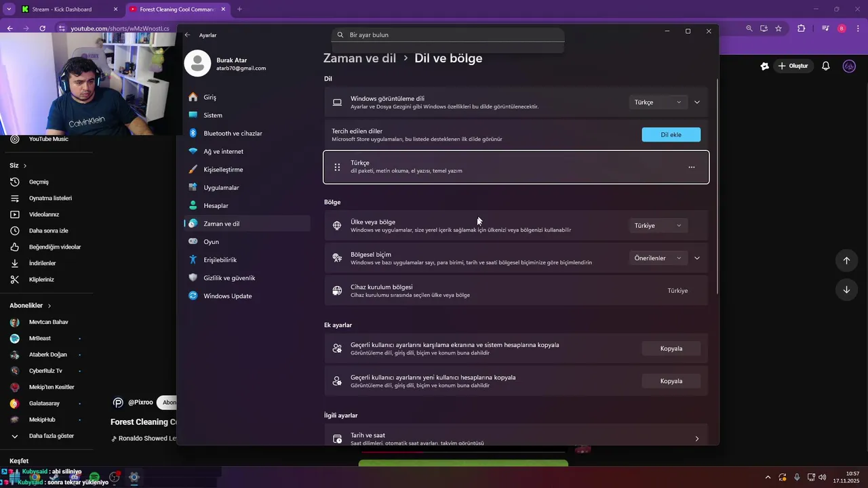Click the search magnifier in the Settings search box
Image resolution: width=868 pixels, height=488 pixels.
point(341,35)
